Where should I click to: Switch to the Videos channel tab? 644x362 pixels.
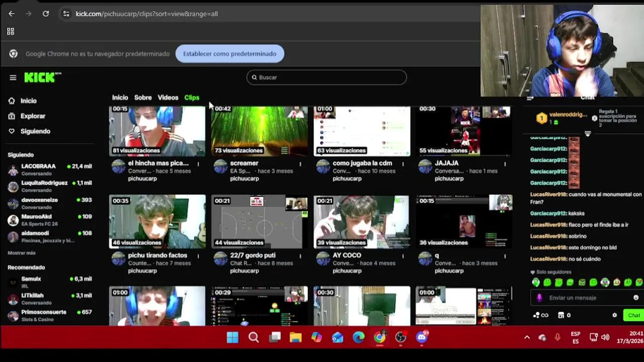(x=168, y=98)
